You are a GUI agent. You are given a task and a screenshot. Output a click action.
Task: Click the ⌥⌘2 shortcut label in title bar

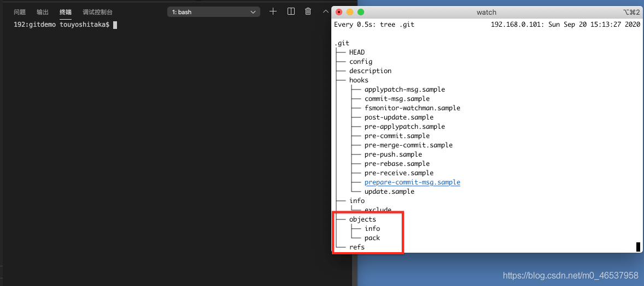point(631,13)
